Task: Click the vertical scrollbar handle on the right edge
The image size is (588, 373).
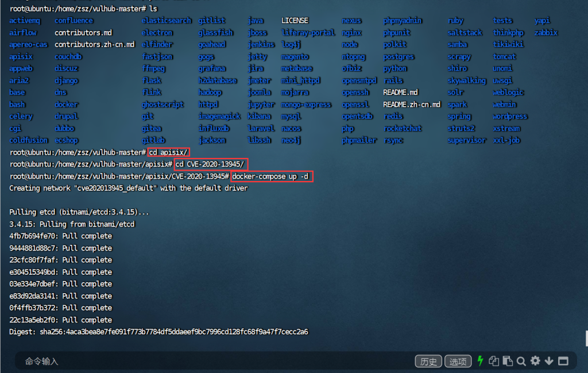Action: [x=586, y=339]
